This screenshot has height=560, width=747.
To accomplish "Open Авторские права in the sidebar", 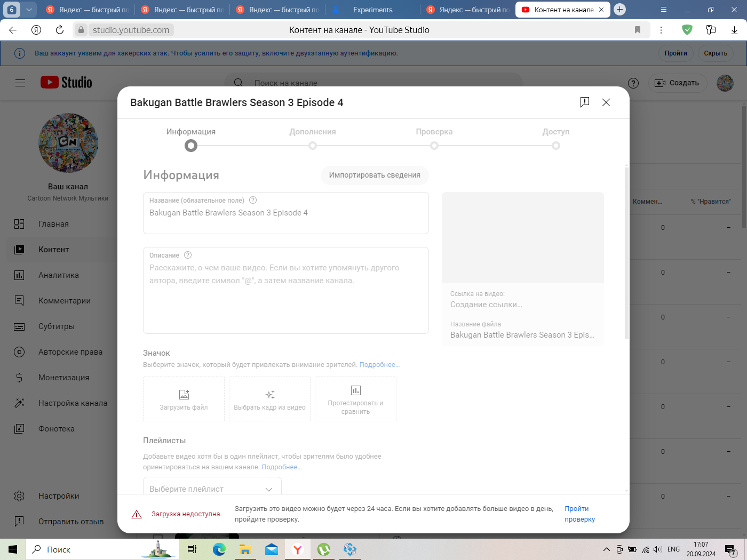I will (x=61, y=352).
